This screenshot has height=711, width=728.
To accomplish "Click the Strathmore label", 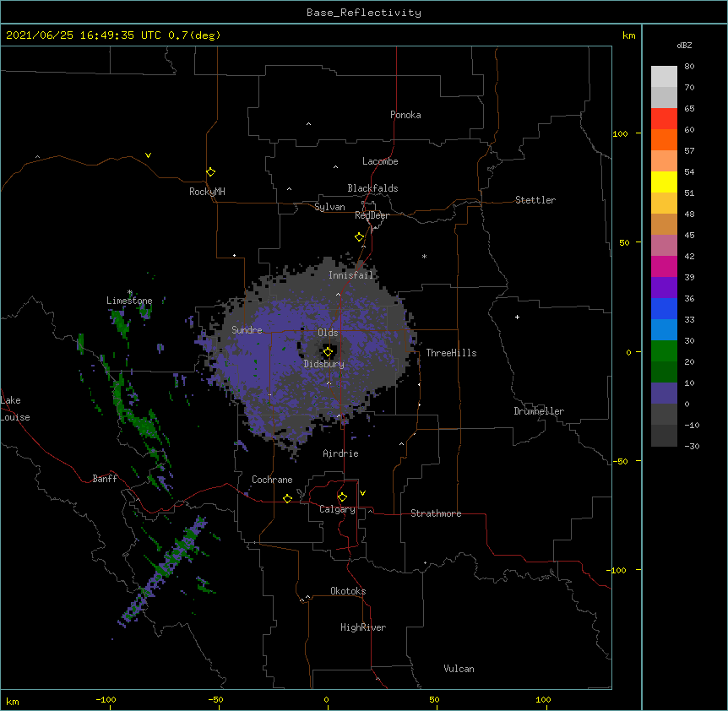I will (x=436, y=513).
